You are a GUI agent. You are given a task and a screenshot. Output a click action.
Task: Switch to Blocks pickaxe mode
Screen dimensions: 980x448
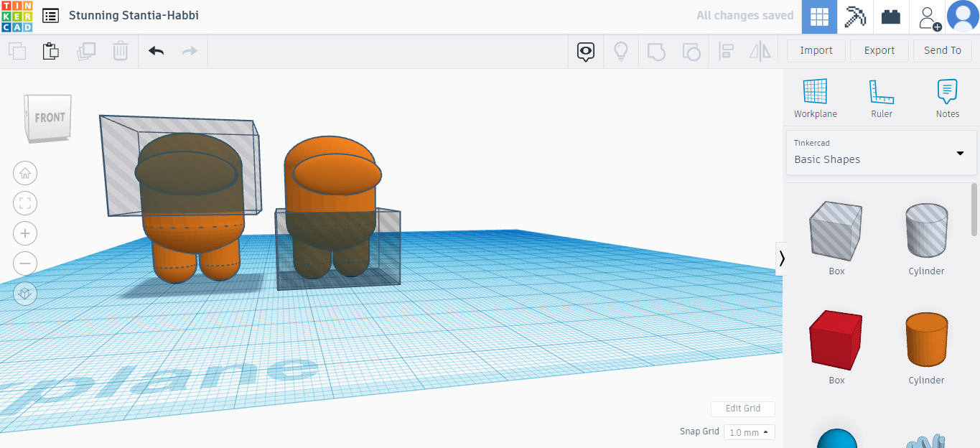point(855,17)
